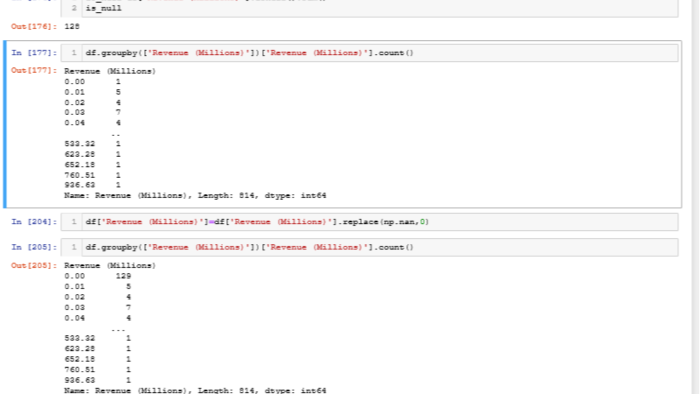Click the 0.04 row in Out[177]

[x=92, y=123]
